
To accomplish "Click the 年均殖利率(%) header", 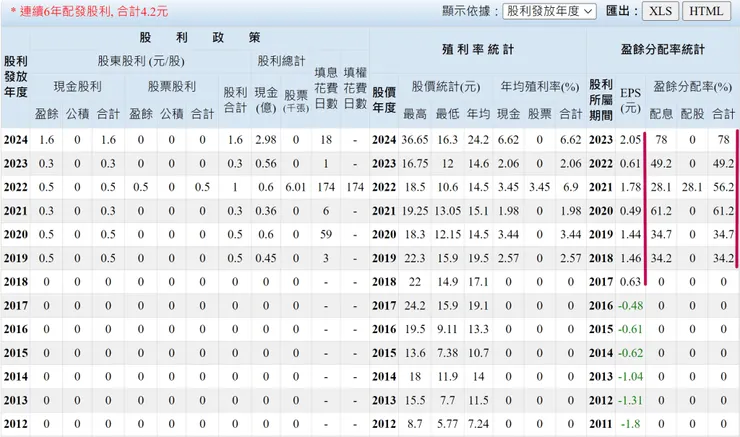I will tap(539, 86).
